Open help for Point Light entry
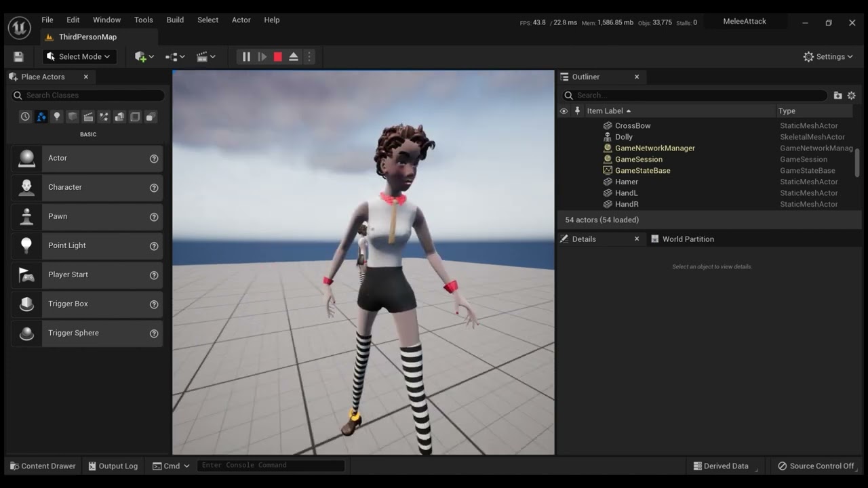The height and width of the screenshot is (488, 868). click(x=154, y=246)
